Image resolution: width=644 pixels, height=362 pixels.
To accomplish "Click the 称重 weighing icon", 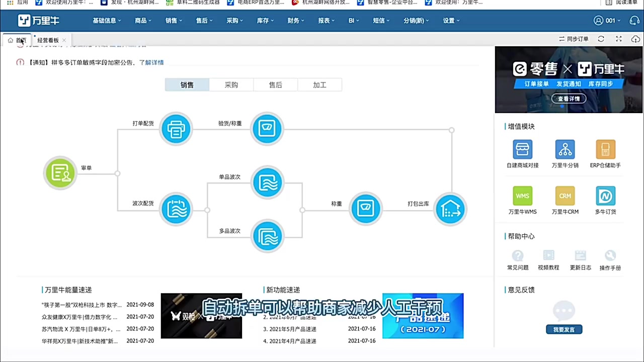I will pos(366,208).
